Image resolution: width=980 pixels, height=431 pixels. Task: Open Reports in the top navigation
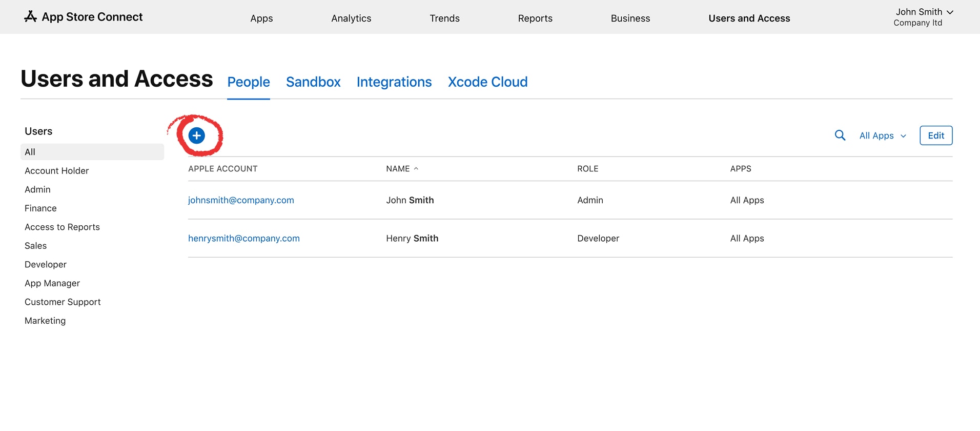coord(535,18)
